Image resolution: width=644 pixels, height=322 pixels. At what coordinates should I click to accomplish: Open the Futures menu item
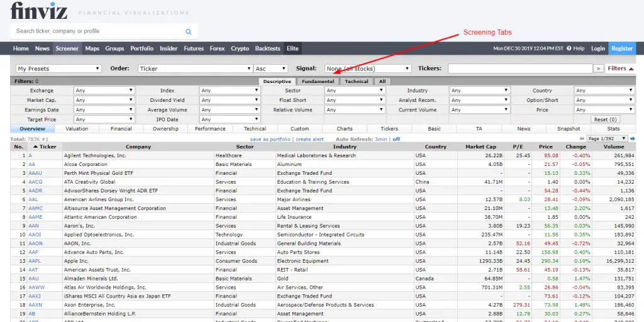(x=194, y=48)
